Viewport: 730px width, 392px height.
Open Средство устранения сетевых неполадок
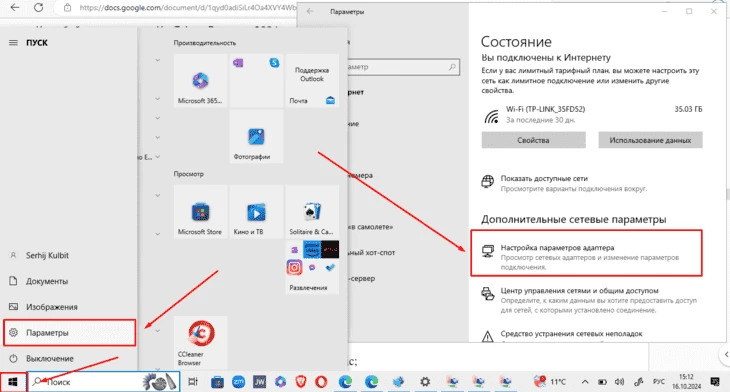tap(571, 333)
